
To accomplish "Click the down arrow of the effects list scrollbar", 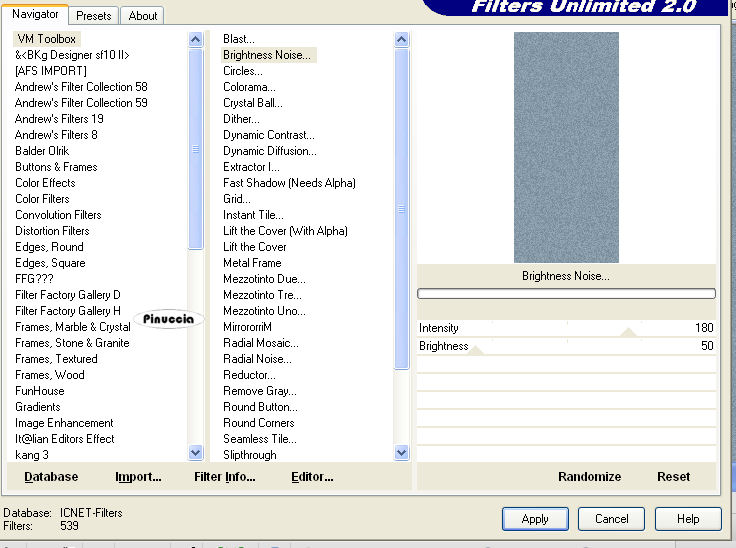I will 401,453.
